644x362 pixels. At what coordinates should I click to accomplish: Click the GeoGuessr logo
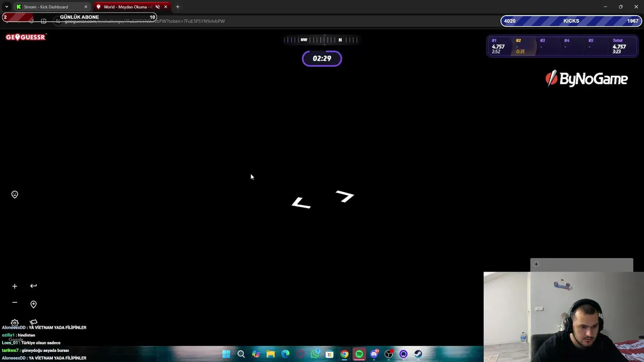click(26, 37)
